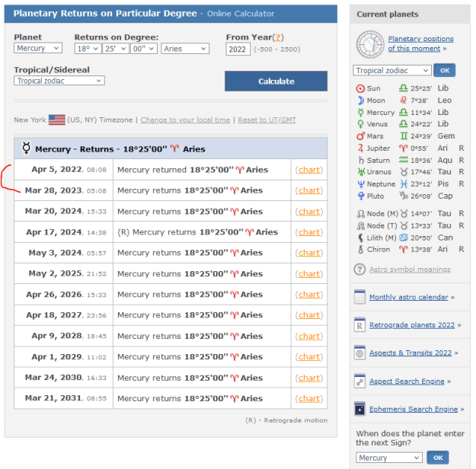The image size is (476, 469).
Task: Click the Moon crescent symbol icon
Action: pos(360,100)
